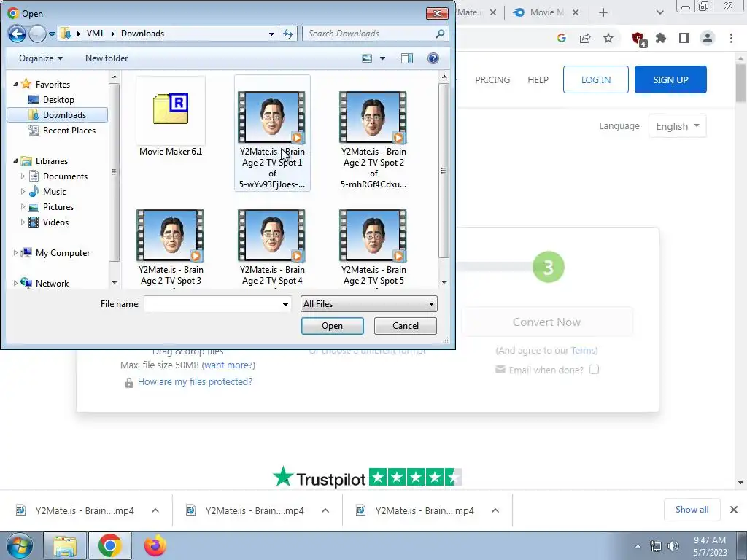747x560 pixels.
Task: Select Brain Age 2 TV Spot 5 video
Action: (x=373, y=248)
